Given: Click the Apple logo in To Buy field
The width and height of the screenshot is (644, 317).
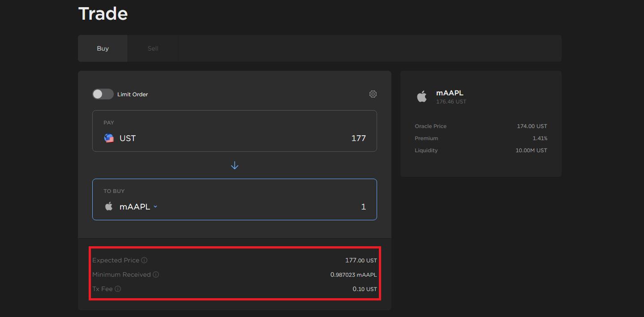Looking at the screenshot, I should (x=108, y=206).
